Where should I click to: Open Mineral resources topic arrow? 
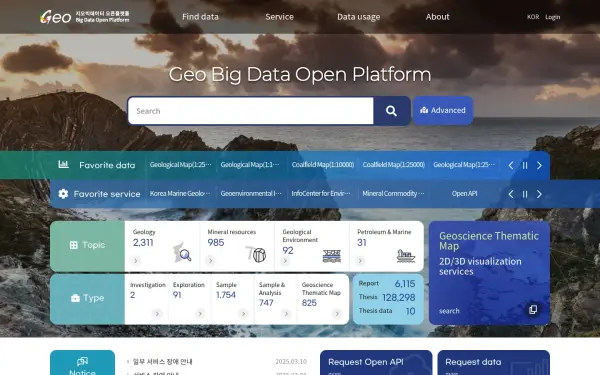210,261
